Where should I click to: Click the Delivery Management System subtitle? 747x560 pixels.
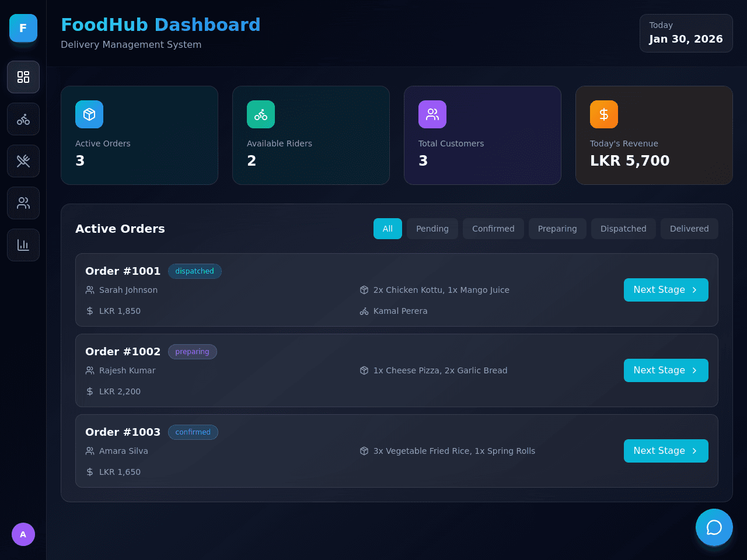pyautogui.click(x=131, y=44)
